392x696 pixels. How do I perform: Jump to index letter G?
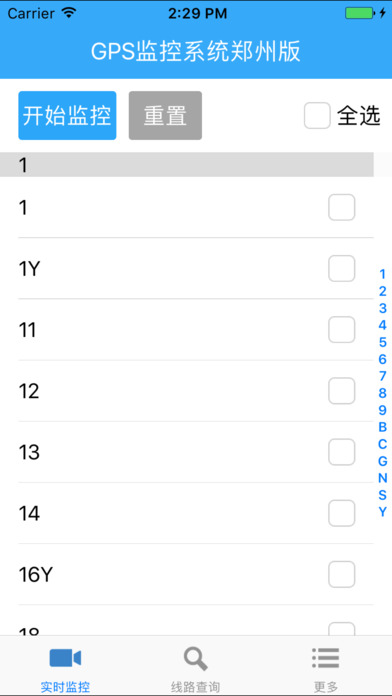(x=382, y=461)
